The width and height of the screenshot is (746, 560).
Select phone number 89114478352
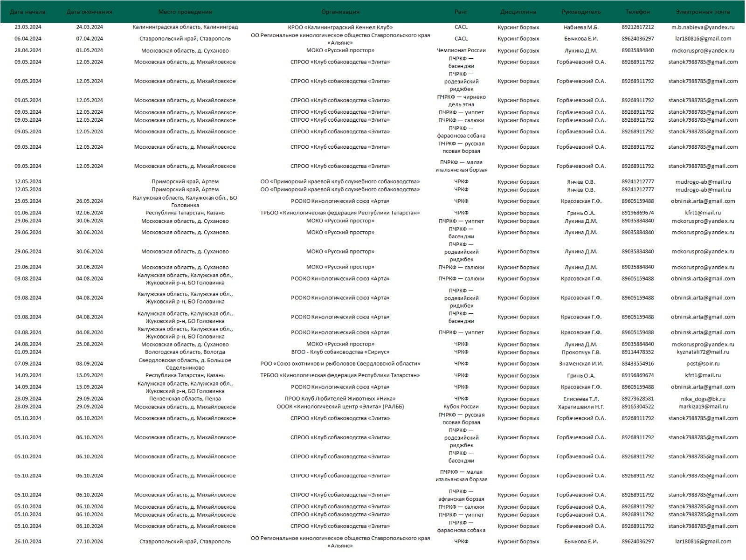click(x=638, y=352)
